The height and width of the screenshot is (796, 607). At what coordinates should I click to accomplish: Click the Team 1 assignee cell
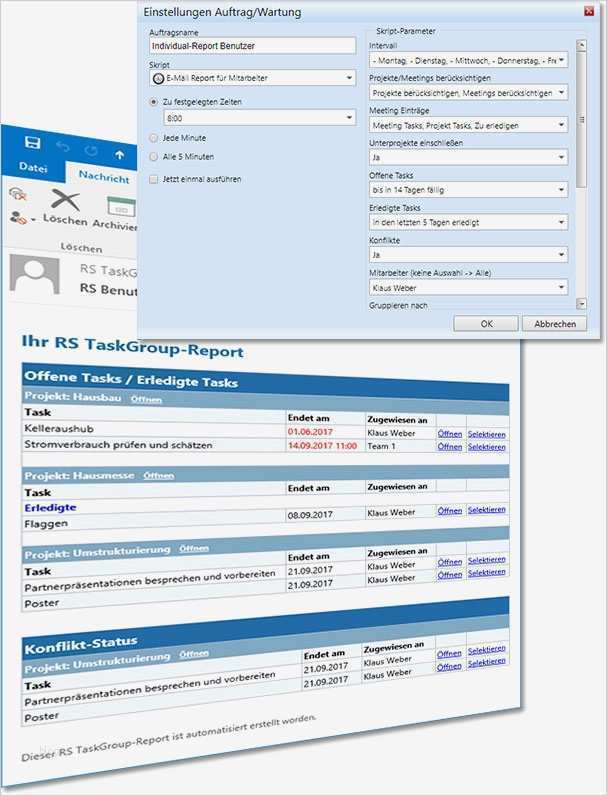[382, 446]
